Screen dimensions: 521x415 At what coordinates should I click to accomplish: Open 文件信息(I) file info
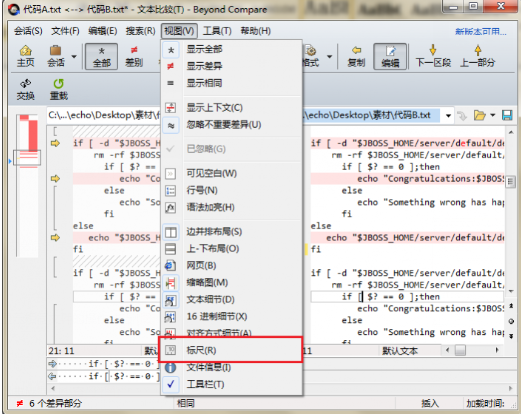click(231, 367)
